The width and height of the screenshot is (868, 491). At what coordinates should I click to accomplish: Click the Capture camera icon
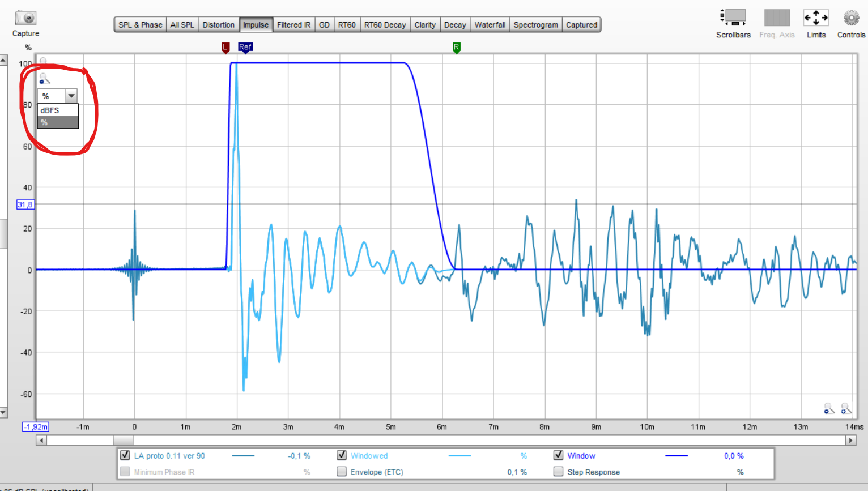[x=25, y=18]
